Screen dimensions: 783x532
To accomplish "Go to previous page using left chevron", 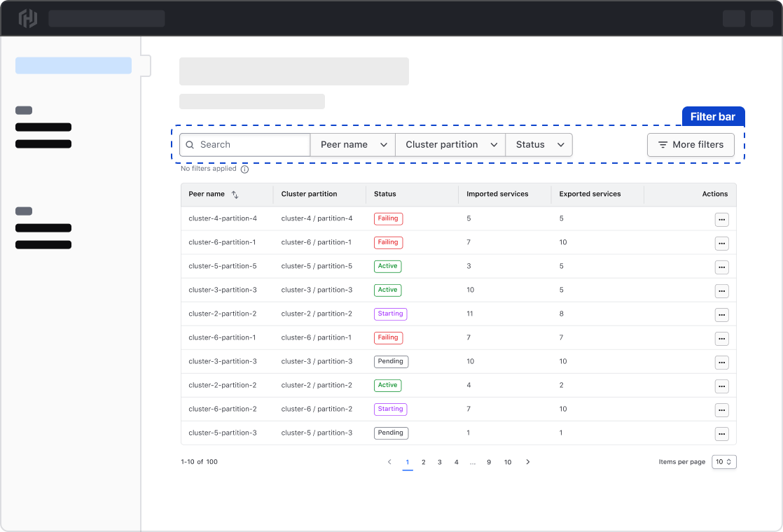I will pos(389,462).
